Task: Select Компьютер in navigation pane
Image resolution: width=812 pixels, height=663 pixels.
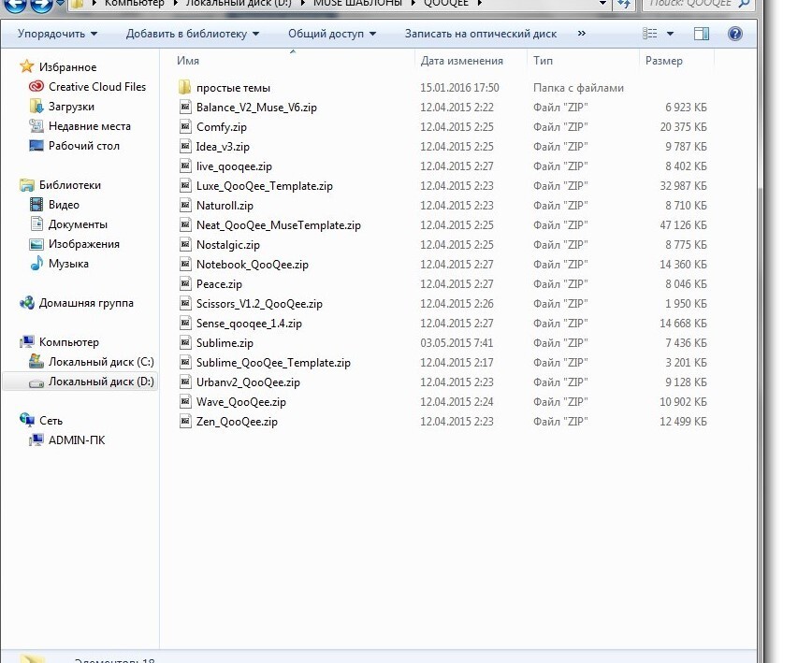Action: click(x=69, y=342)
